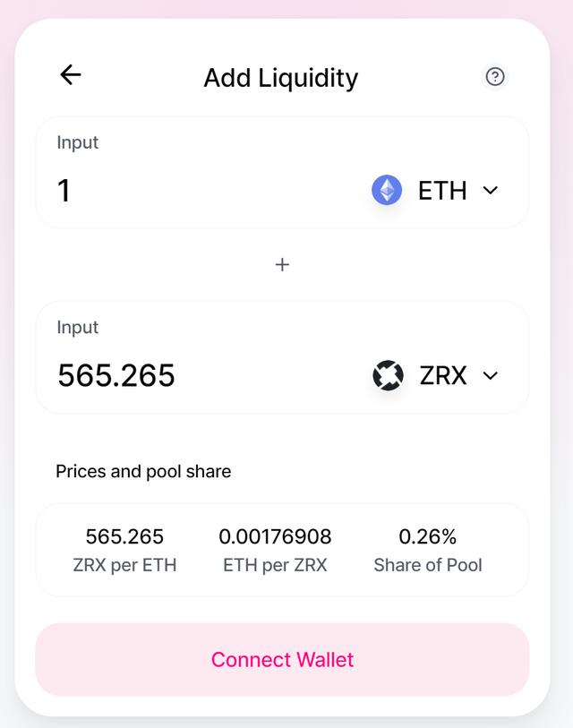Click the ZRX token logo

coord(388,375)
